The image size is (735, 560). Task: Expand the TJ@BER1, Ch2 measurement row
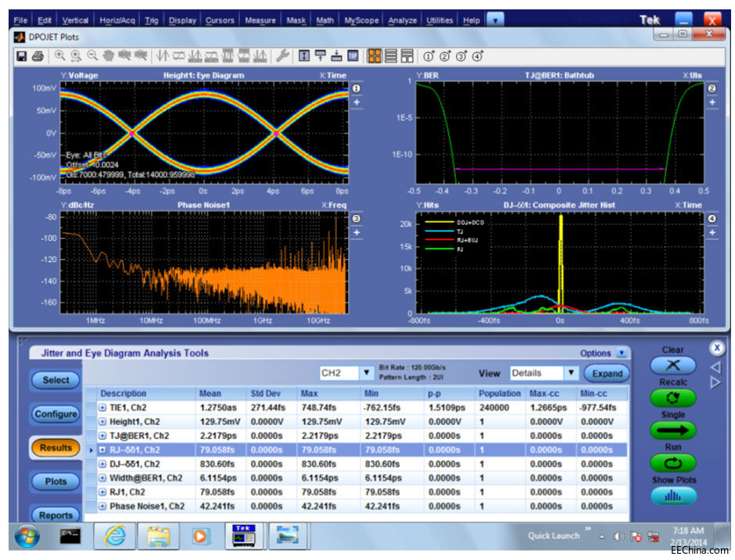pos(102,436)
